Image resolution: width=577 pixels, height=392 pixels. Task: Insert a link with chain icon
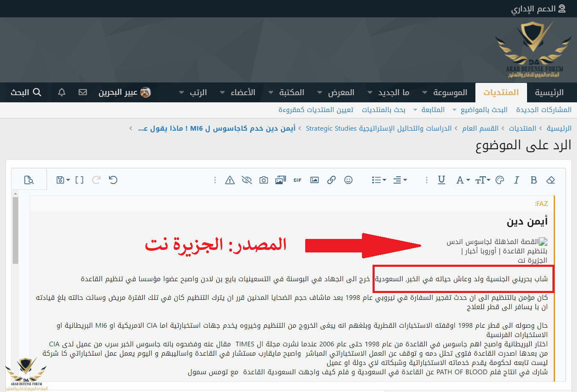(331, 180)
